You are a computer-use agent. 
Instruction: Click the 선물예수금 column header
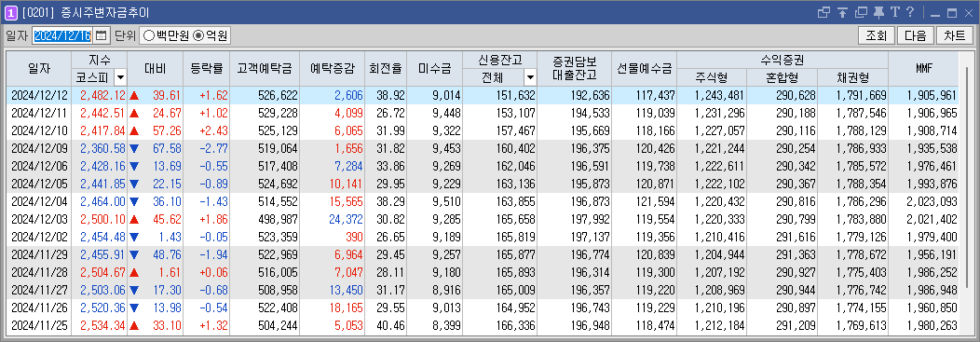coord(644,68)
